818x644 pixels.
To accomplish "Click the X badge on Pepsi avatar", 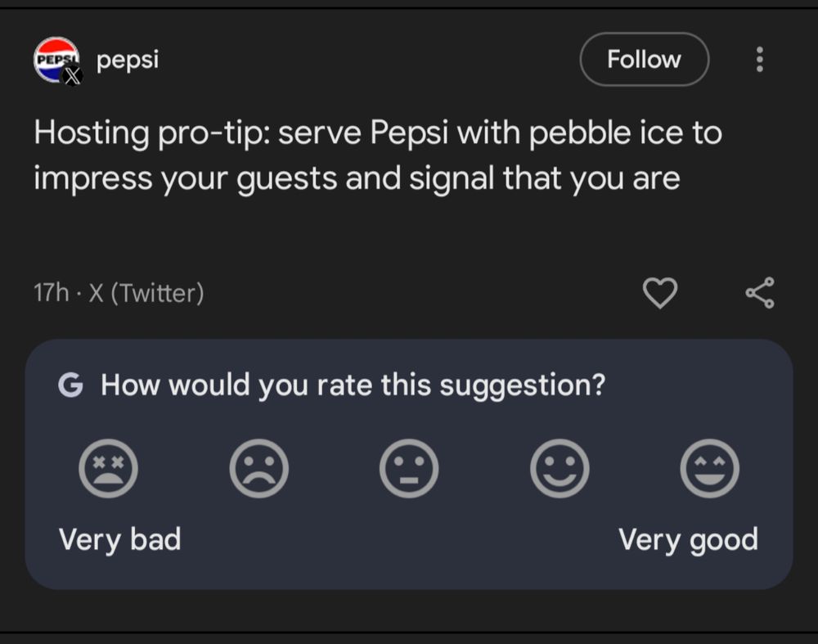I will click(x=73, y=77).
